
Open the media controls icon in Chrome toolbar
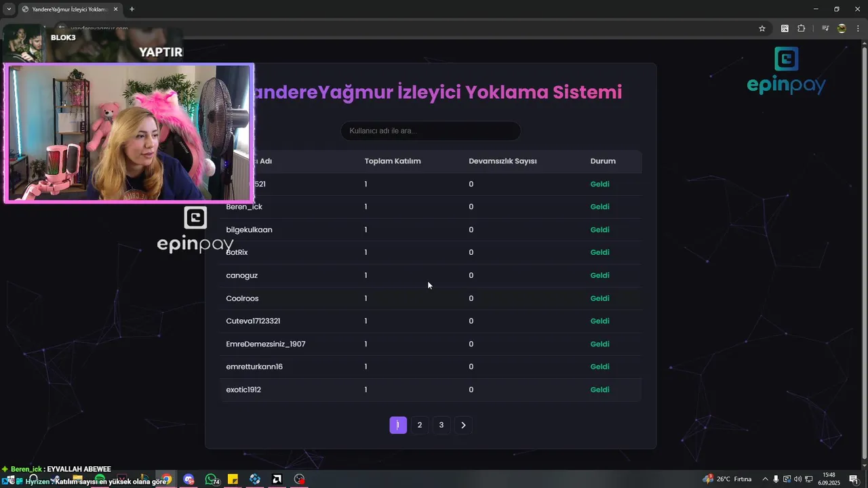coord(825,28)
